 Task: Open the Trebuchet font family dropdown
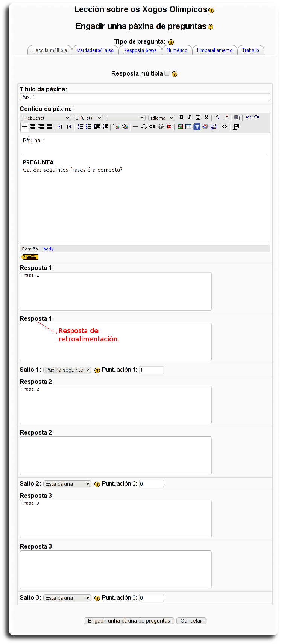pyautogui.click(x=46, y=118)
